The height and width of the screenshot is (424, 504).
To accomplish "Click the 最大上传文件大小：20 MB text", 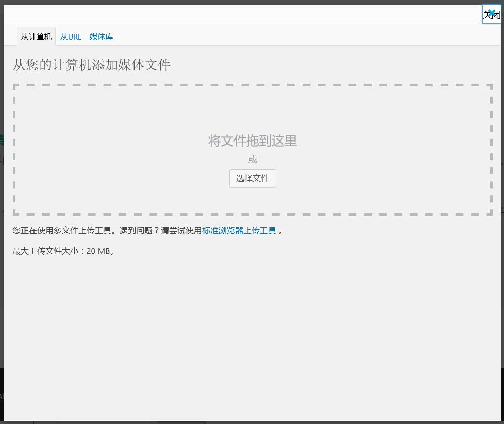I will coord(63,251).
